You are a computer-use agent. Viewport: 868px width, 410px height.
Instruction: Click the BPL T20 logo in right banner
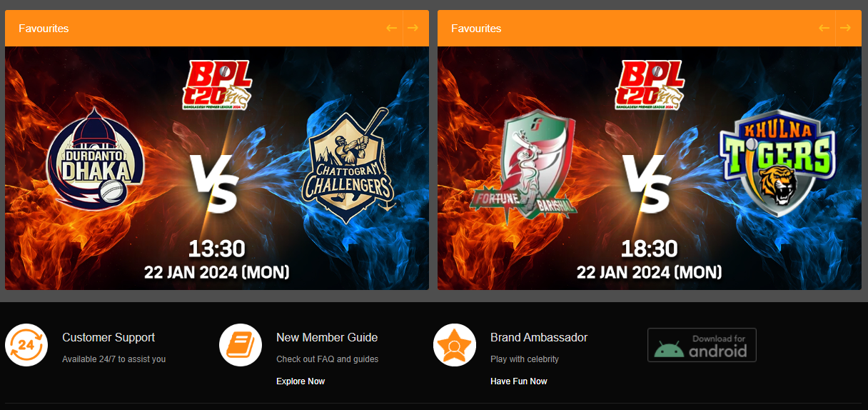click(x=650, y=84)
